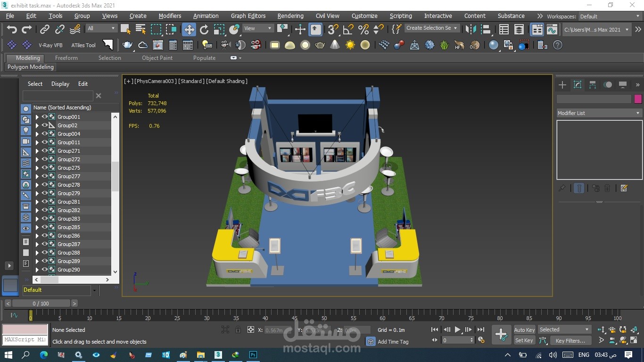Open the Key Filters dialog

pos(570,340)
